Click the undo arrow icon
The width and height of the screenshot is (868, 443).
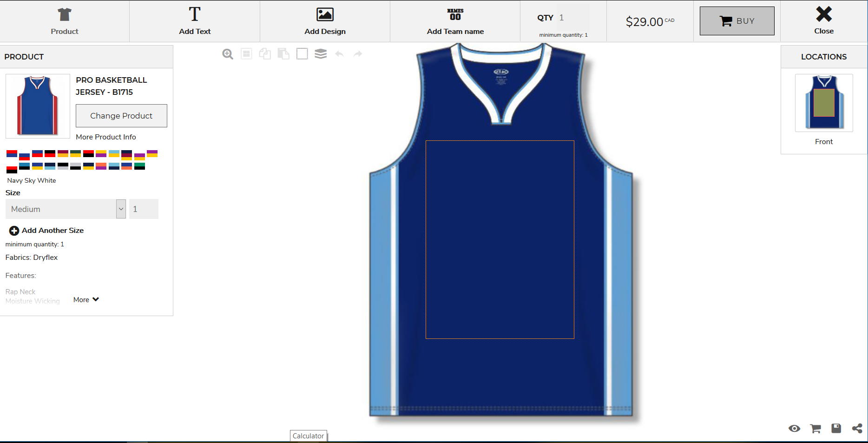point(340,54)
